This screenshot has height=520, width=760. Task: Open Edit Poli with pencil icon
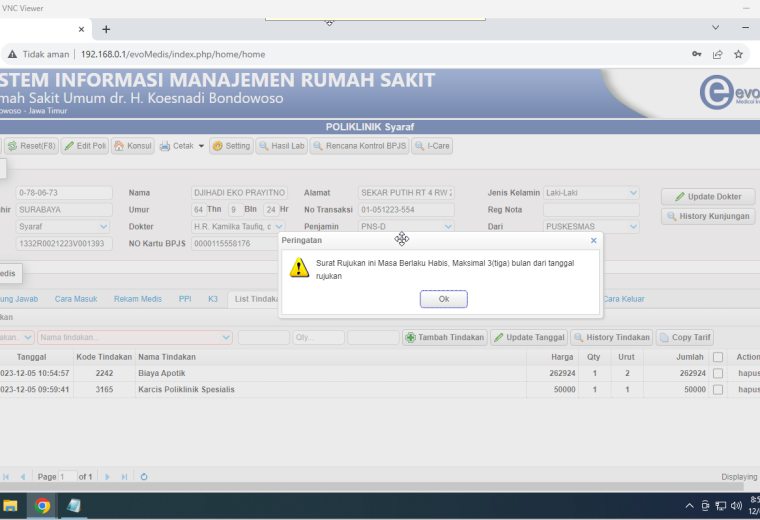(x=85, y=146)
